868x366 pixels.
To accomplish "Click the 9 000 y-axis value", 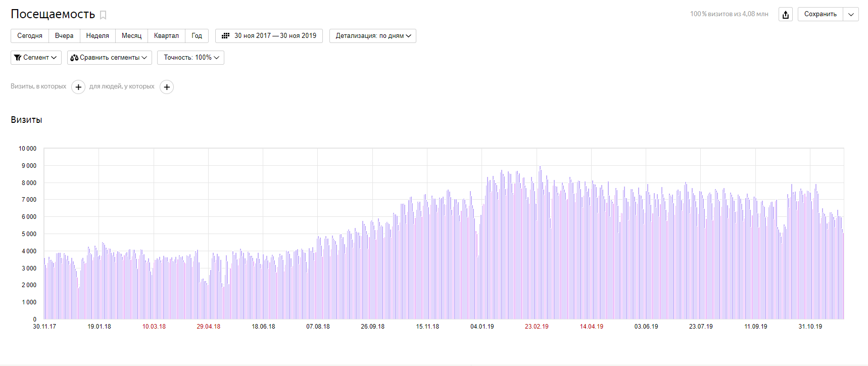I will pos(29,166).
